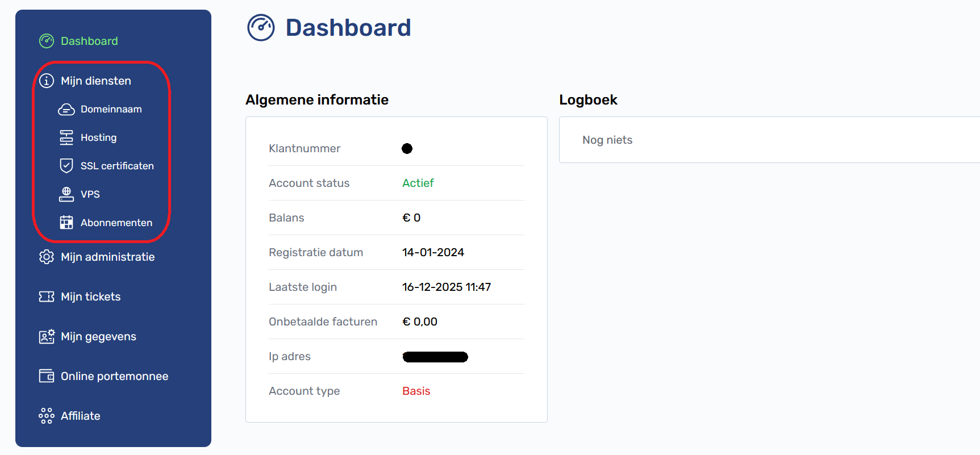Click the Mijn diensten info icon
The width and height of the screenshot is (980, 455).
coord(47,81)
